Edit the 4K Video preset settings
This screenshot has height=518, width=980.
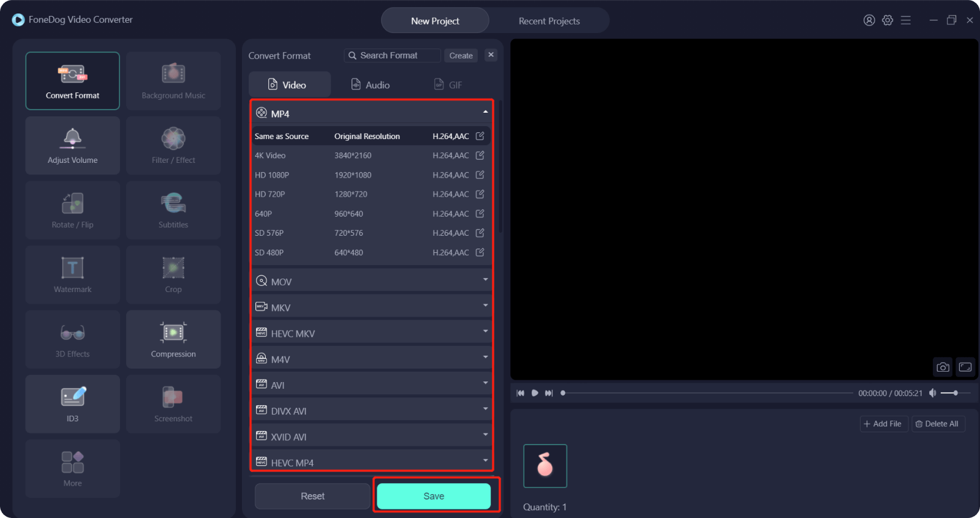[x=480, y=156]
